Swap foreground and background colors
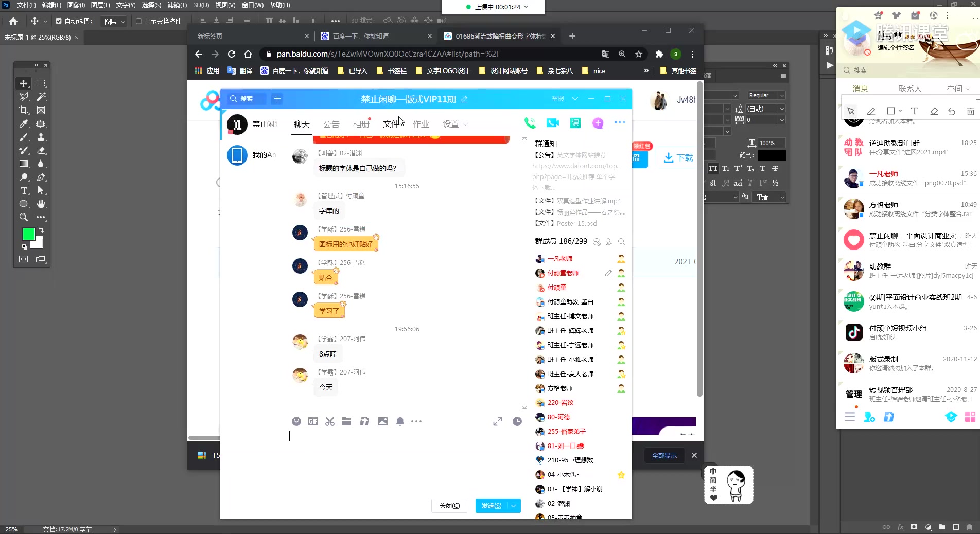This screenshot has height=534, width=980. (x=41, y=230)
